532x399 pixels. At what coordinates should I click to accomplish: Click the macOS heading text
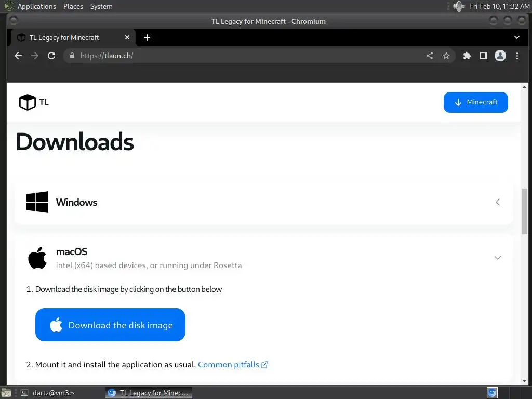pyautogui.click(x=72, y=252)
